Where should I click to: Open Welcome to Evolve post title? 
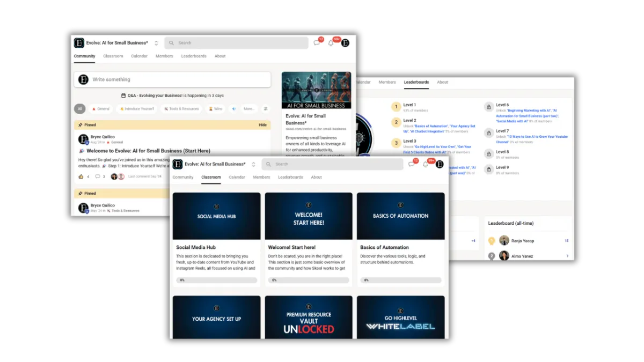tap(148, 151)
